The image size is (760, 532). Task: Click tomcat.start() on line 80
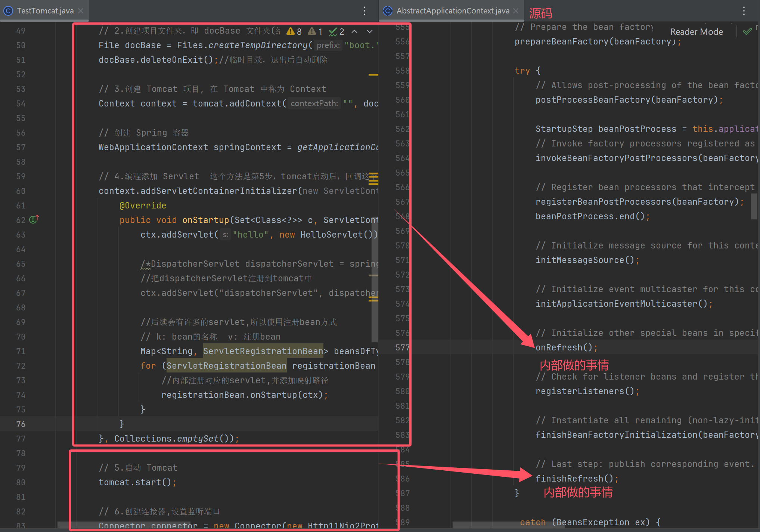137,482
